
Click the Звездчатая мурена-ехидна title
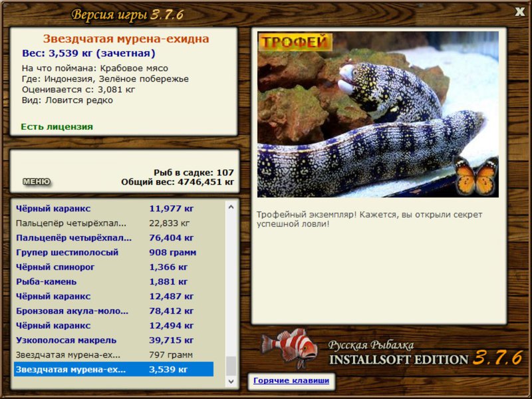click(x=126, y=39)
